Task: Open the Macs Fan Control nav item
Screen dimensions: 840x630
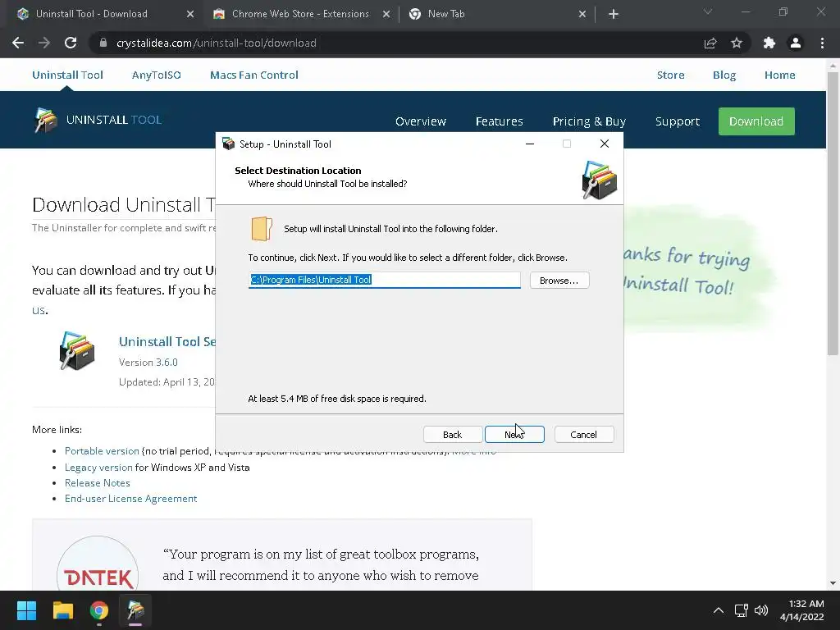Action: 254,75
